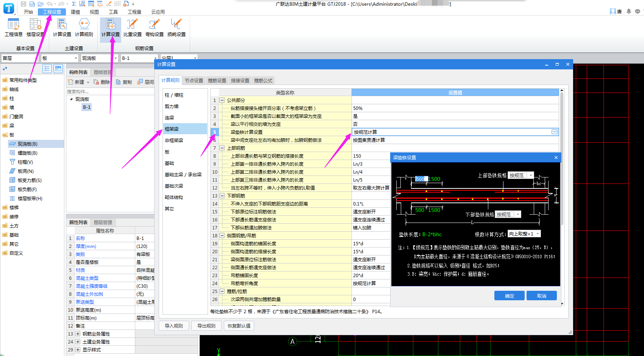Click the Save icon in quick access toolbar
The image size is (644, 356).
point(23,4)
